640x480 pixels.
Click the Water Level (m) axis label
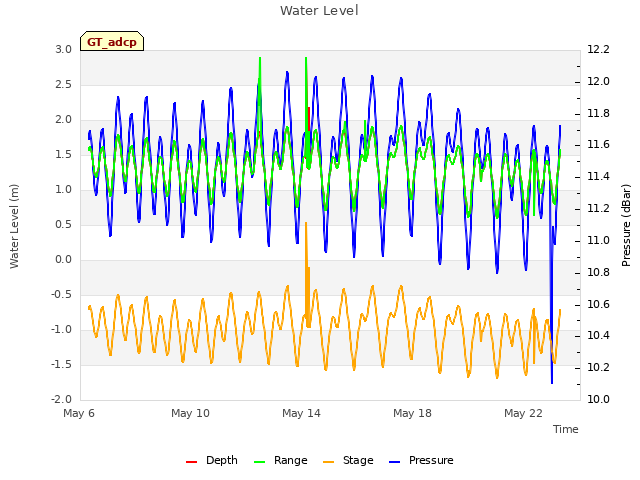[14, 226]
